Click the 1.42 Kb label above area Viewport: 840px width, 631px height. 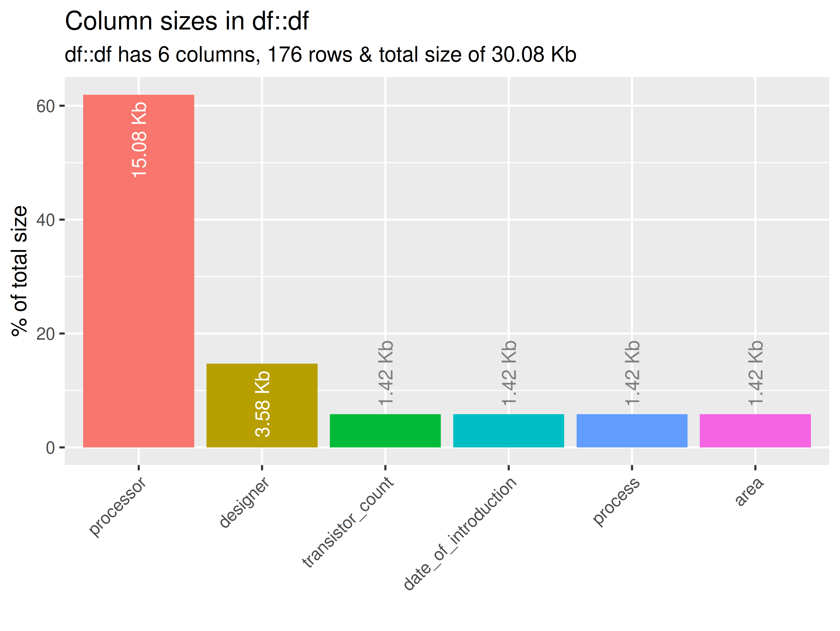pos(756,373)
